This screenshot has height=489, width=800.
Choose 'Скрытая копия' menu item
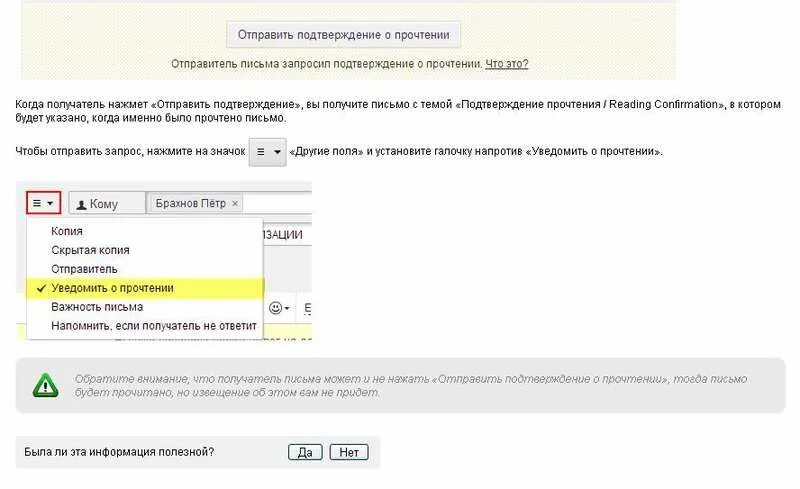(90, 250)
